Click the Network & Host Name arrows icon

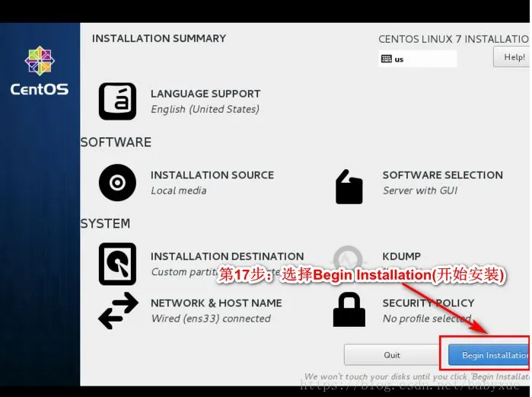(118, 310)
